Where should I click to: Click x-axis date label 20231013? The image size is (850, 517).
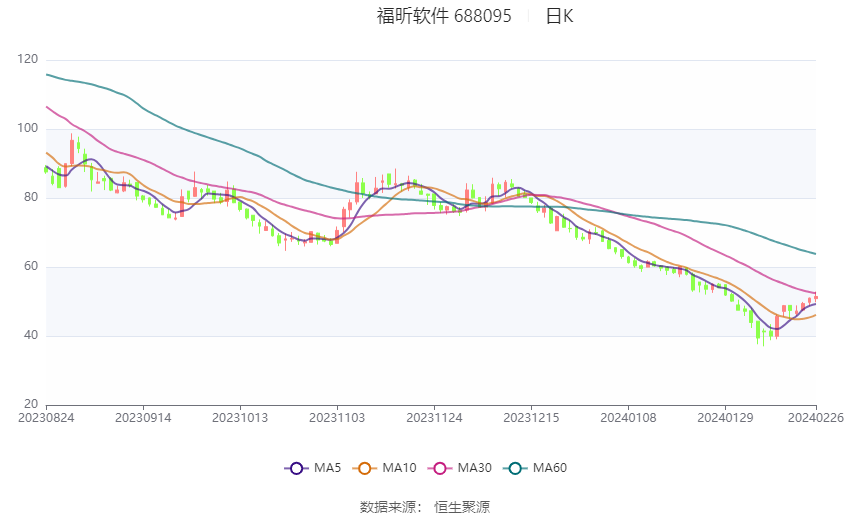(x=240, y=418)
